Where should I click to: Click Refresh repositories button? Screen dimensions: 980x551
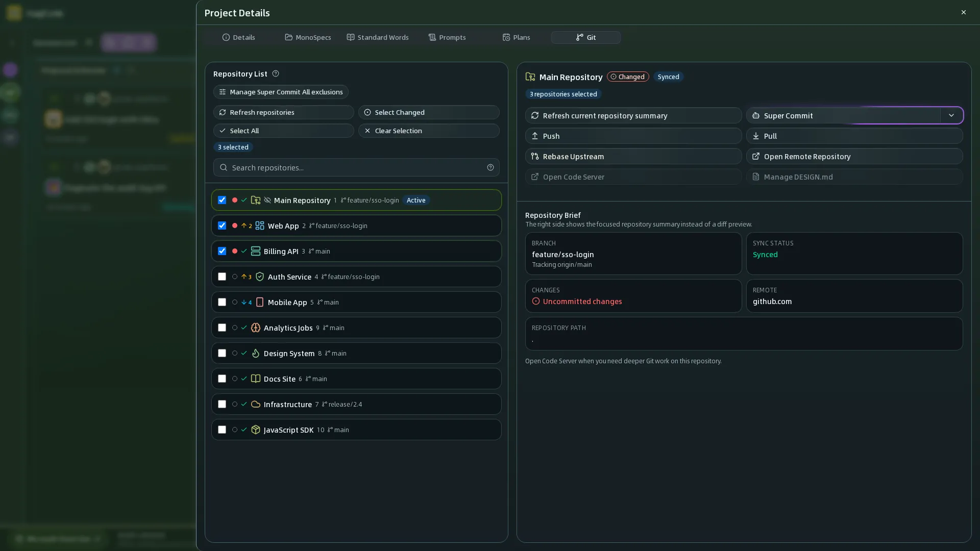point(284,112)
